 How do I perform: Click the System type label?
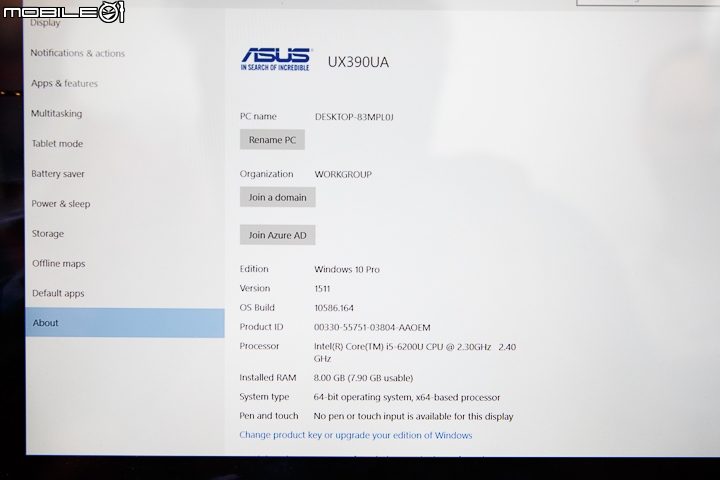(x=264, y=397)
